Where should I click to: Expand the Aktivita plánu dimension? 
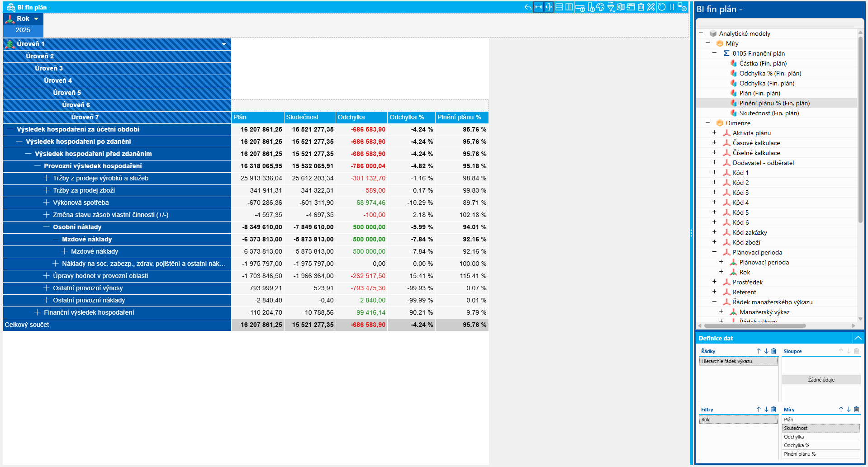[x=714, y=132]
